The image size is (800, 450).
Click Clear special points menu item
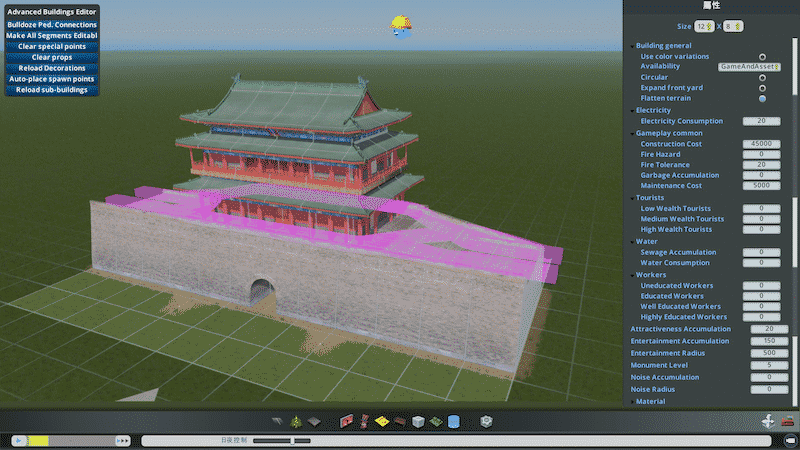(x=51, y=47)
